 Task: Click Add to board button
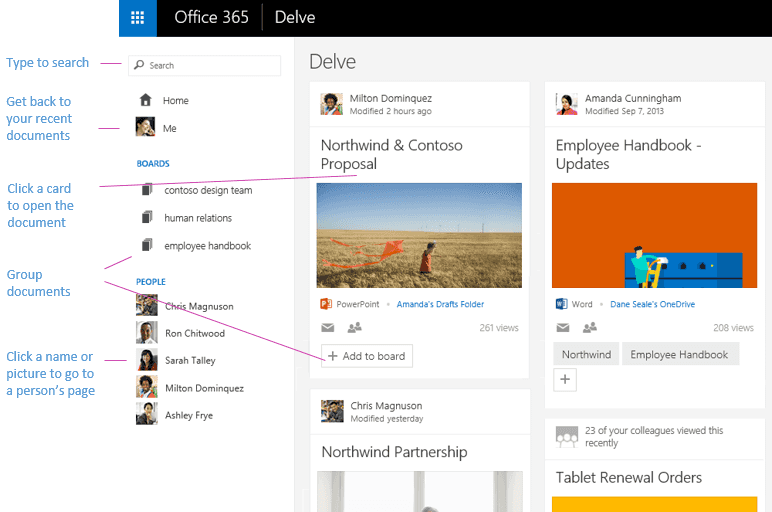[367, 356]
